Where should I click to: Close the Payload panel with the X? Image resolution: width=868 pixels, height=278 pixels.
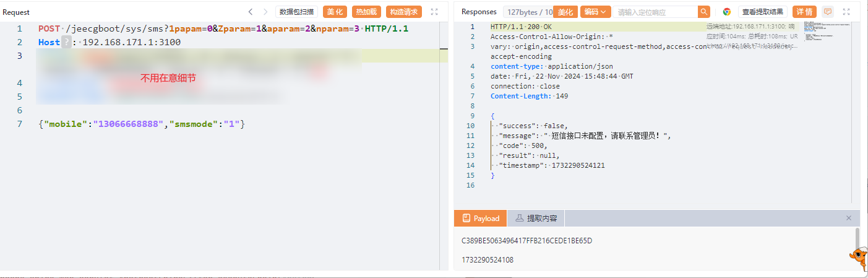tap(849, 218)
